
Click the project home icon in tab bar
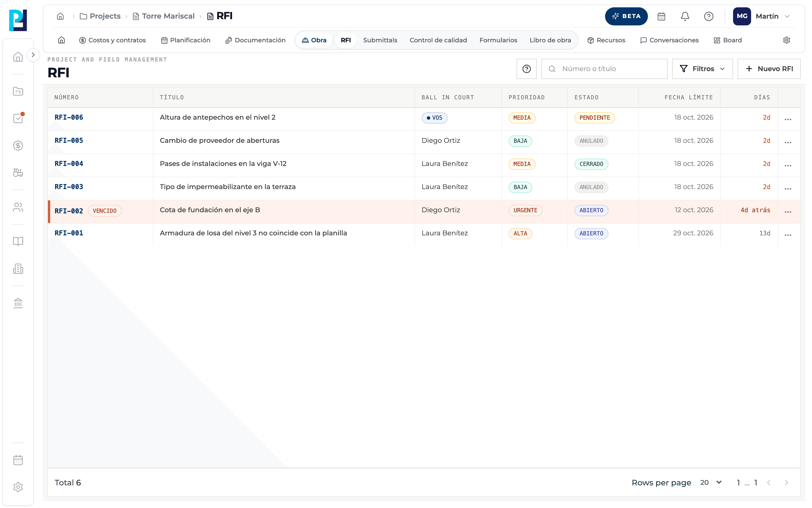coord(61,40)
